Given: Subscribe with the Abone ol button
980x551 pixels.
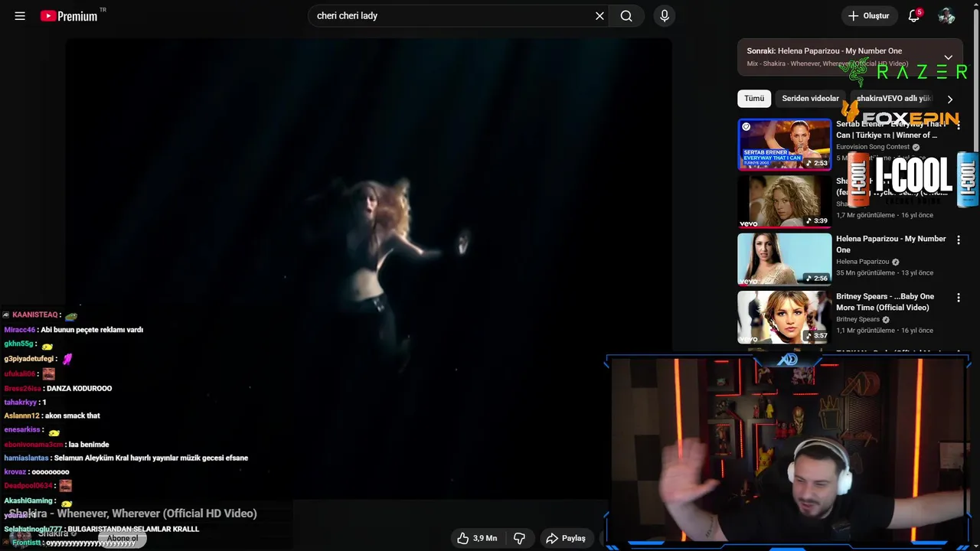Looking at the screenshot, I should point(122,539).
